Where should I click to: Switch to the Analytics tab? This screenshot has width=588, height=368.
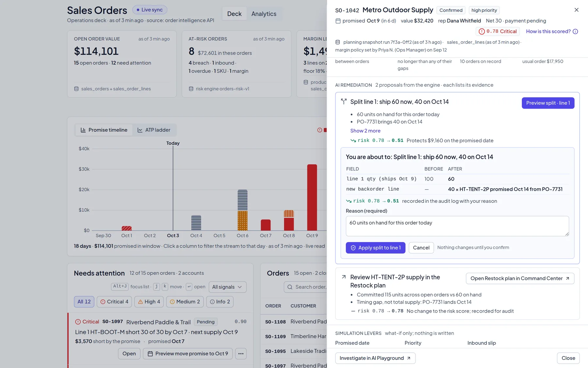pyautogui.click(x=264, y=14)
